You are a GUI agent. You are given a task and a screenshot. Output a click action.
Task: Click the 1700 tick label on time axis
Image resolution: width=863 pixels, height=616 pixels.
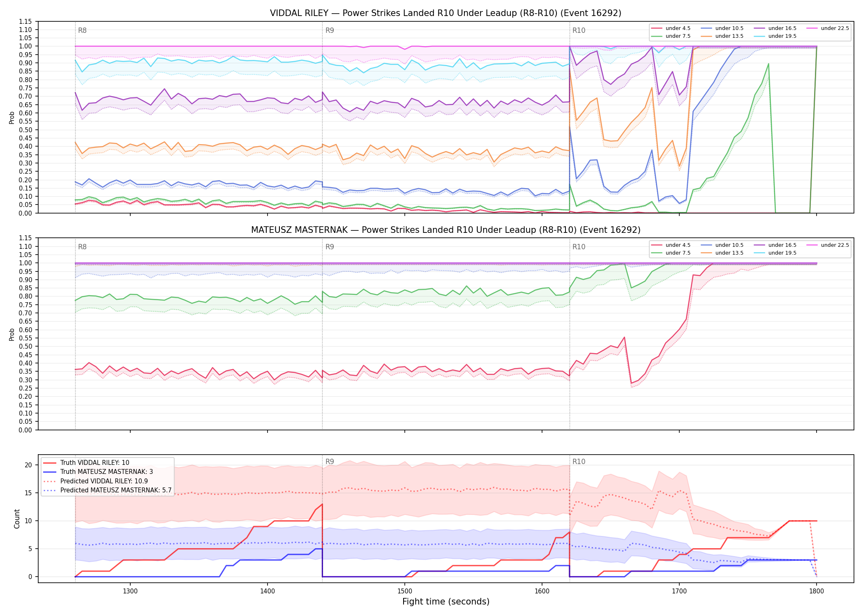pyautogui.click(x=679, y=591)
